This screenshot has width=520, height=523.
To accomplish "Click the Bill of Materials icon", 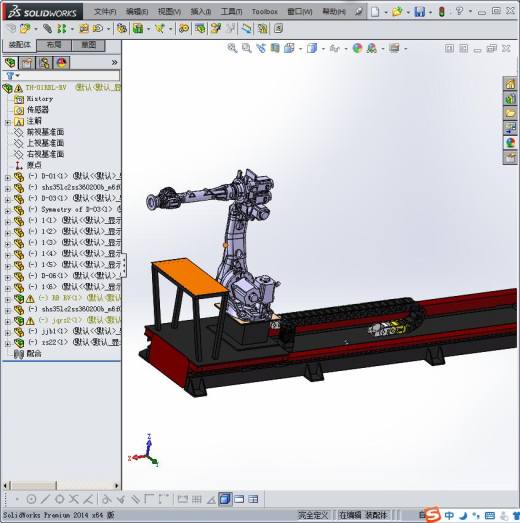I will [x=199, y=29].
